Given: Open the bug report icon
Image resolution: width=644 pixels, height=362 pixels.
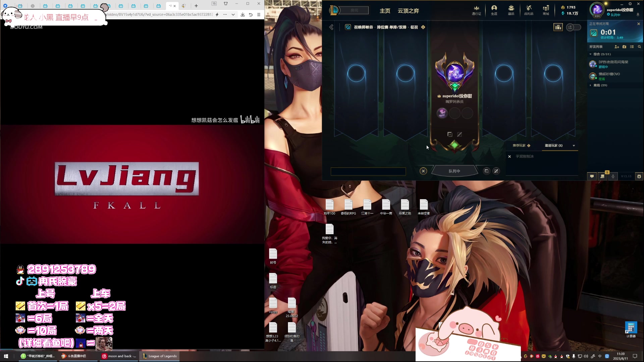Looking at the screenshot, I should pos(639,176).
